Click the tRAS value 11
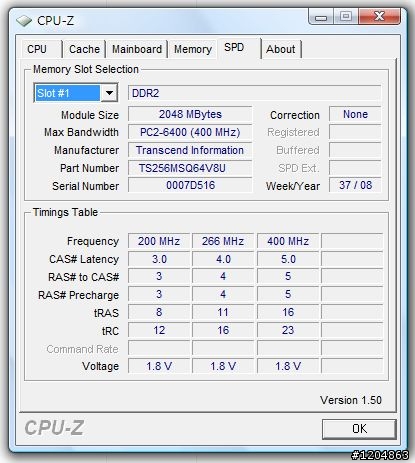415x463 pixels. point(223,312)
